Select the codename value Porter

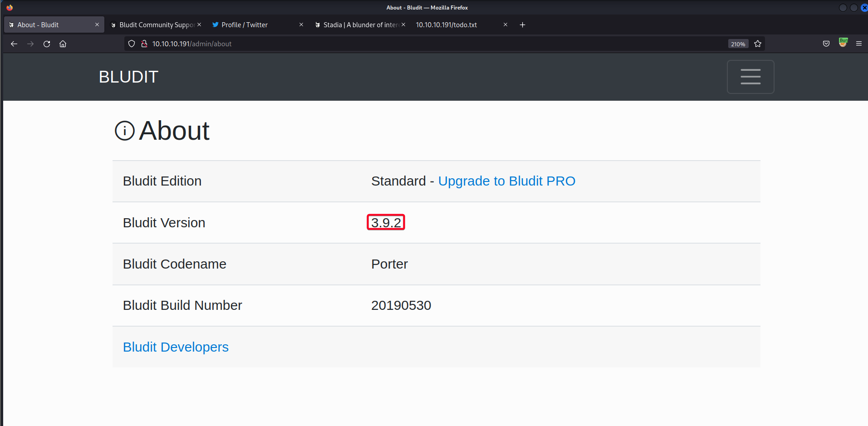tap(389, 264)
